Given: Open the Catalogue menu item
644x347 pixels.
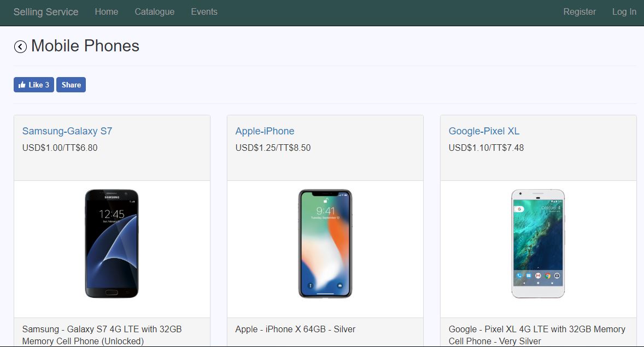Looking at the screenshot, I should click(154, 12).
